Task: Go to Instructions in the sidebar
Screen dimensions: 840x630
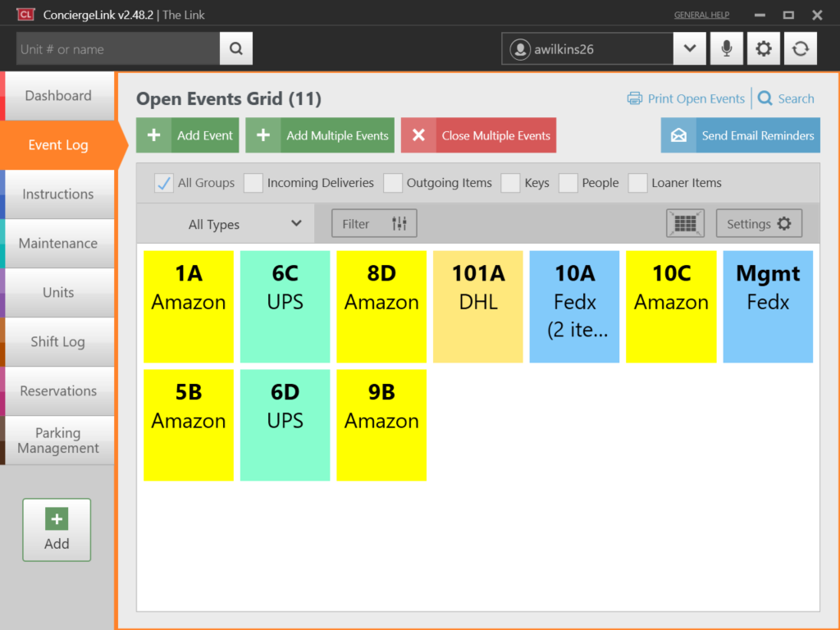Action: (58, 194)
